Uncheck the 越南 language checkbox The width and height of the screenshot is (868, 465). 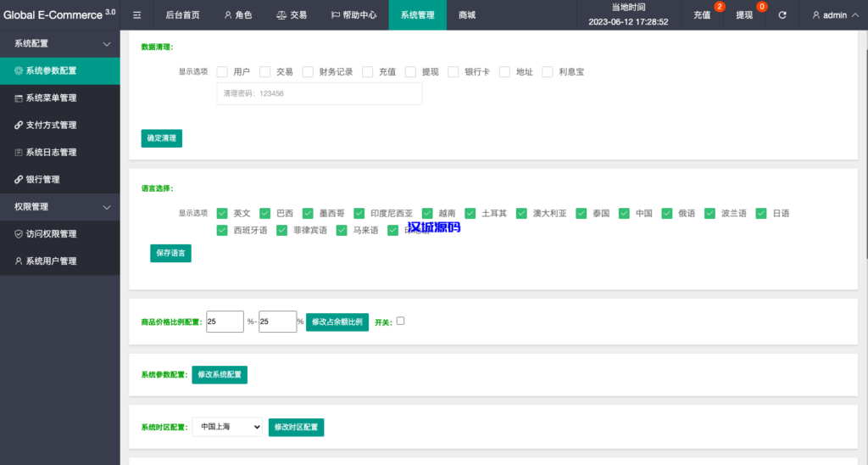[x=427, y=213]
